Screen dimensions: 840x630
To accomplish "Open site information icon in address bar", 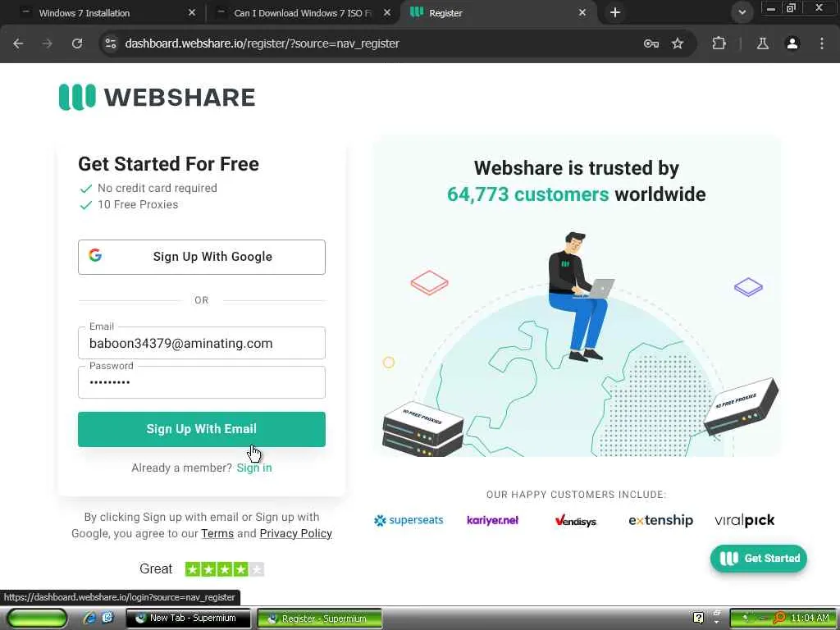I will pyautogui.click(x=111, y=43).
